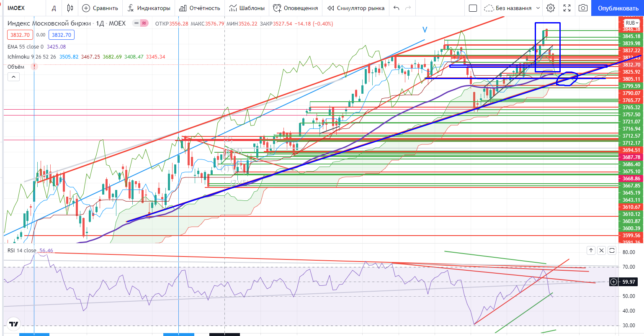Screen dimensions: 644x336
Task: Open the candlestick chart style selector
Action: pos(70,8)
